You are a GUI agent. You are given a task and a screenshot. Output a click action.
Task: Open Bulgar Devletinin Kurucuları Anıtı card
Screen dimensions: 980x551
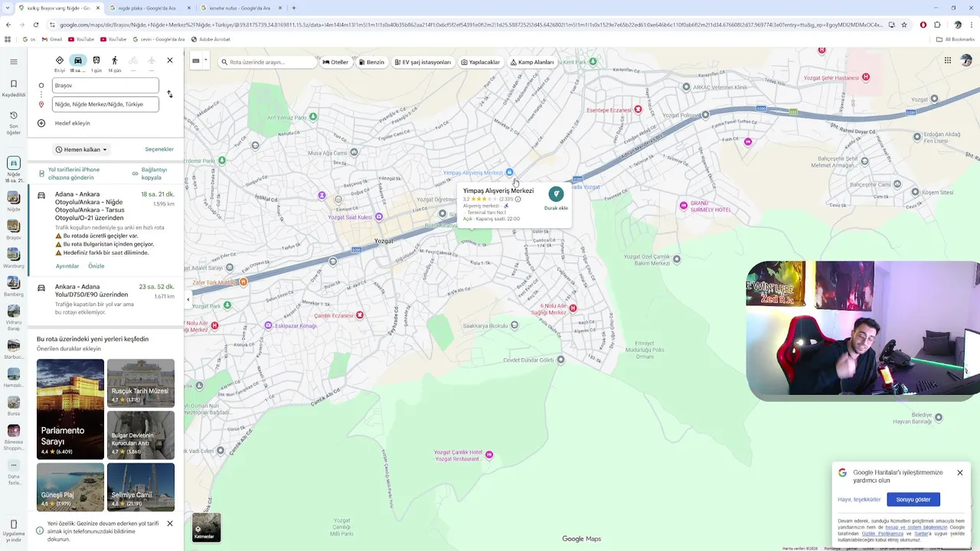coord(141,435)
